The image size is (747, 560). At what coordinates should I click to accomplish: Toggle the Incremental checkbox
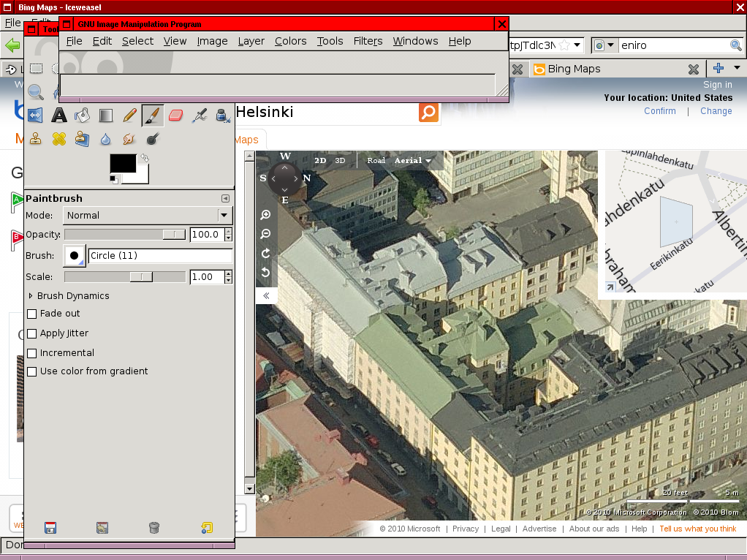(32, 353)
